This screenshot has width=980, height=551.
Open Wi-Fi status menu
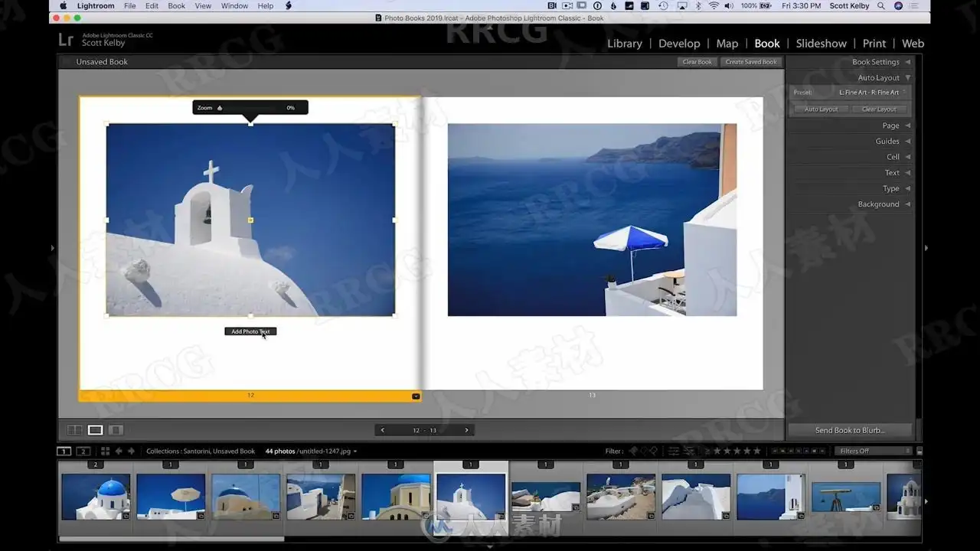point(714,6)
